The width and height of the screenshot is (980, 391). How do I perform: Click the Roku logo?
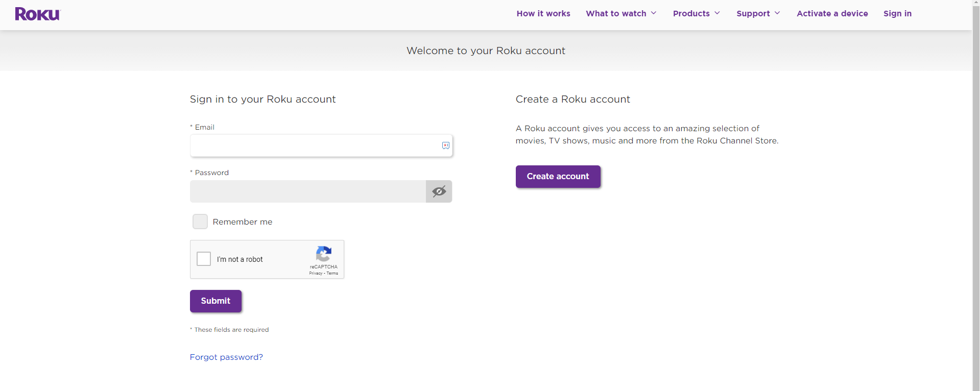click(38, 14)
